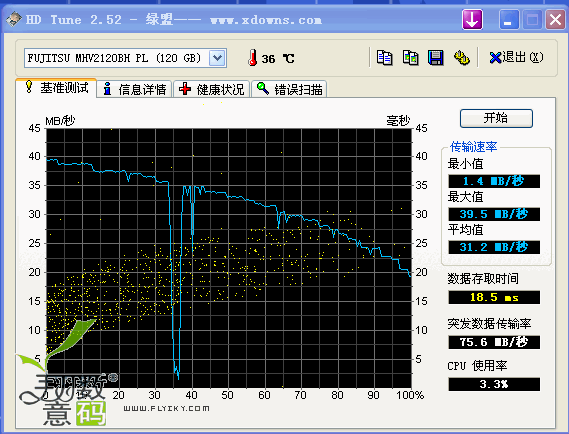Switch to the 错误扫描 error scan tab
The height and width of the screenshot is (434, 569).
tap(289, 89)
